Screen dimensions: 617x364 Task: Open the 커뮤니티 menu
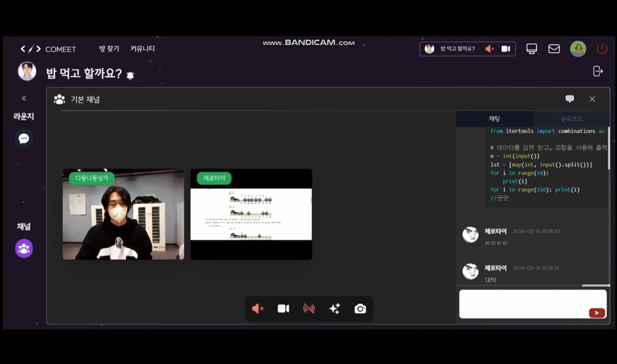143,49
